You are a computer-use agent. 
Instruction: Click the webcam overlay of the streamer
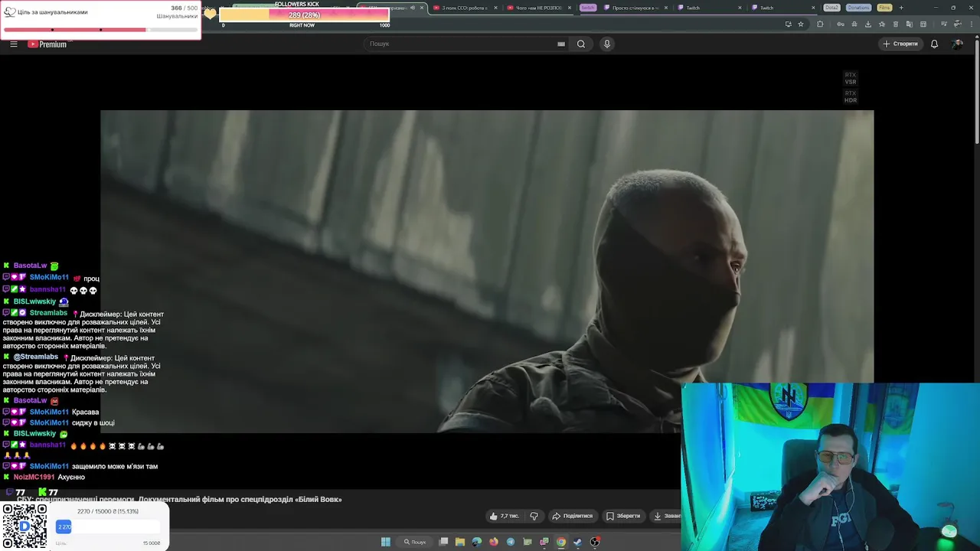[831, 467]
